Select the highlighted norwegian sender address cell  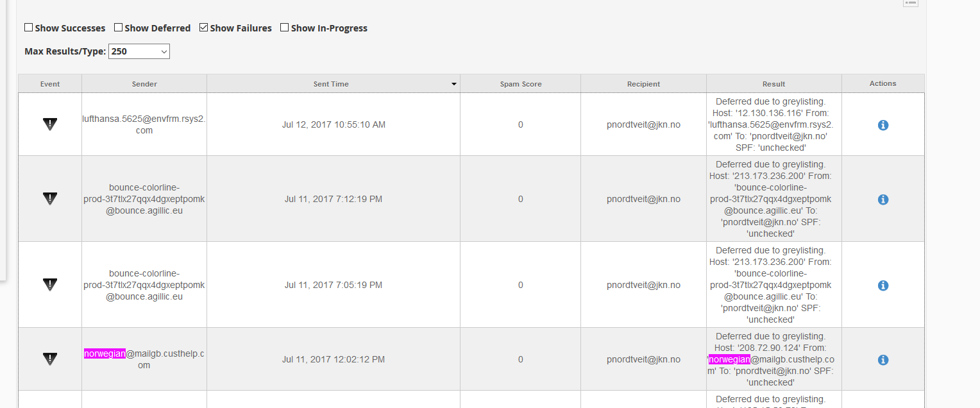point(144,359)
